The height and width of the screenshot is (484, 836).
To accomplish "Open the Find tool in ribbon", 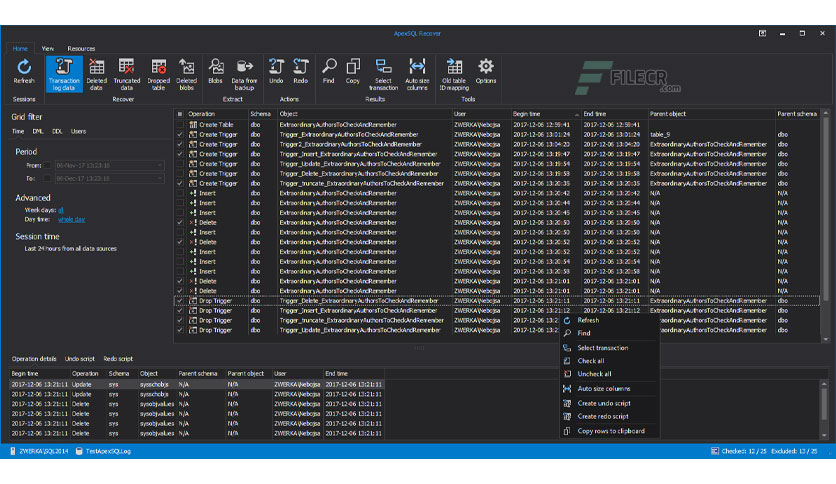I will pos(329,71).
